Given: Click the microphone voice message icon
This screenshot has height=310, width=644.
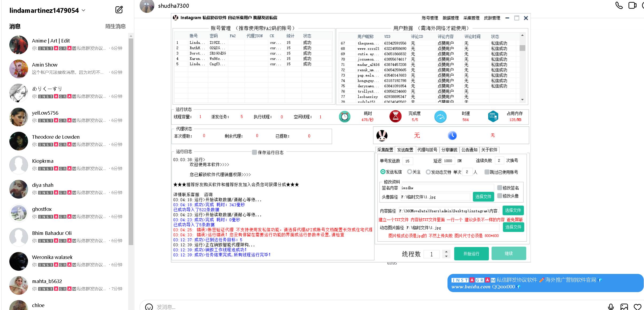Looking at the screenshot, I should 611,307.
